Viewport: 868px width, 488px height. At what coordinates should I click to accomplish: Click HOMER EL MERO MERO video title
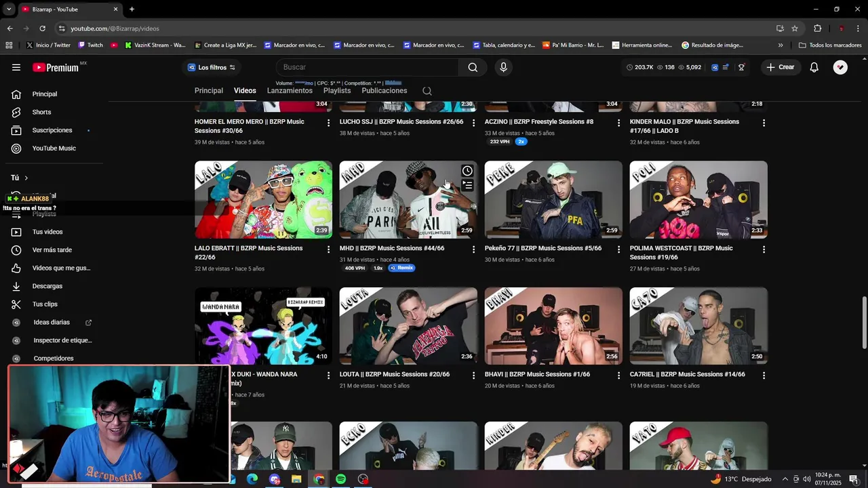tap(249, 126)
